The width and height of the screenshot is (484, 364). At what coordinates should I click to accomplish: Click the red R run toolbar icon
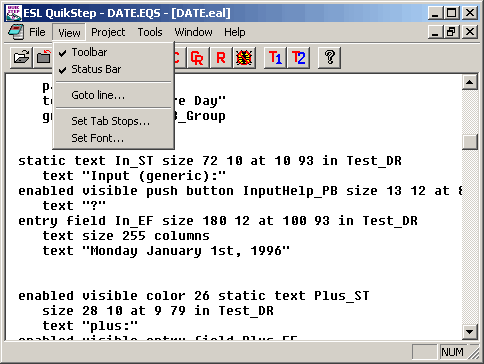(221, 58)
